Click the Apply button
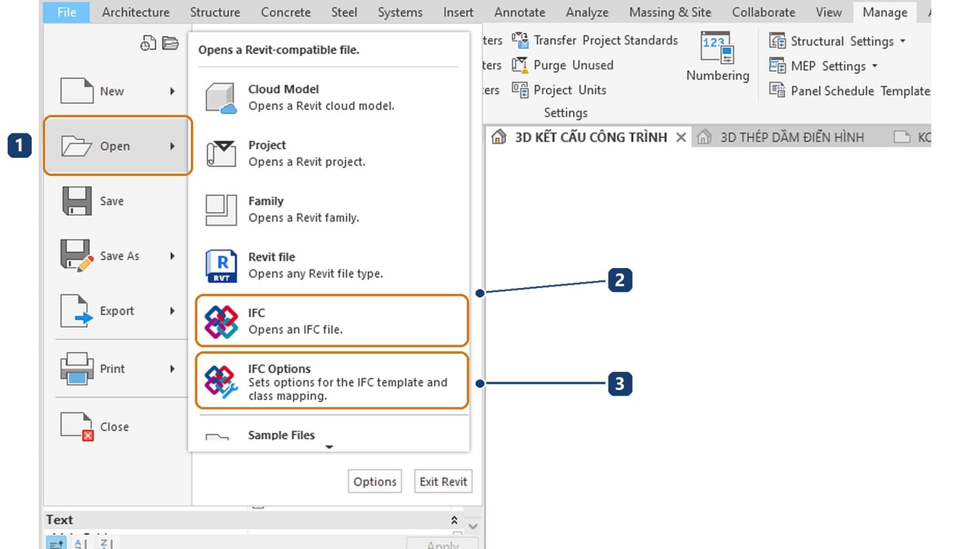This screenshot has height=549, width=980. point(443,544)
